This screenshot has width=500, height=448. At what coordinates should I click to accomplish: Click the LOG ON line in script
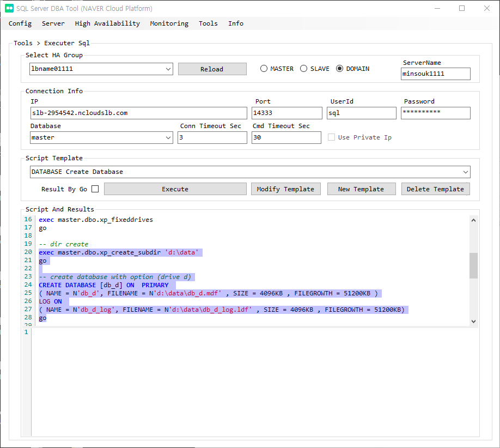click(x=51, y=301)
